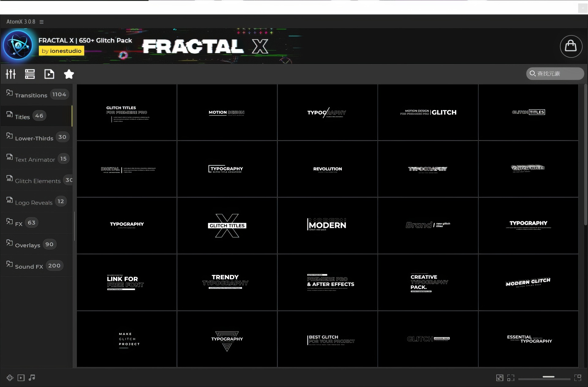This screenshot has height=387, width=588.
Task: Select the Transitions category
Action: (36, 95)
